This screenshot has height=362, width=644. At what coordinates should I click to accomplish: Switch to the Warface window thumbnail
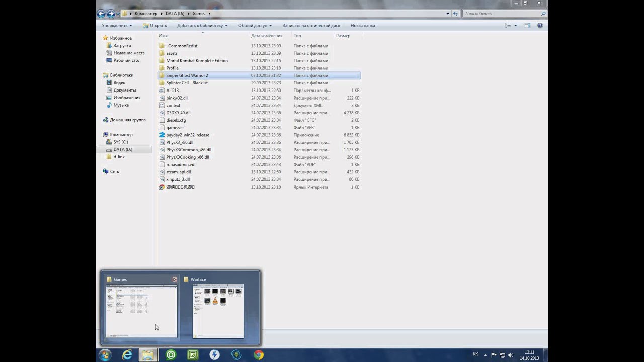point(218,311)
